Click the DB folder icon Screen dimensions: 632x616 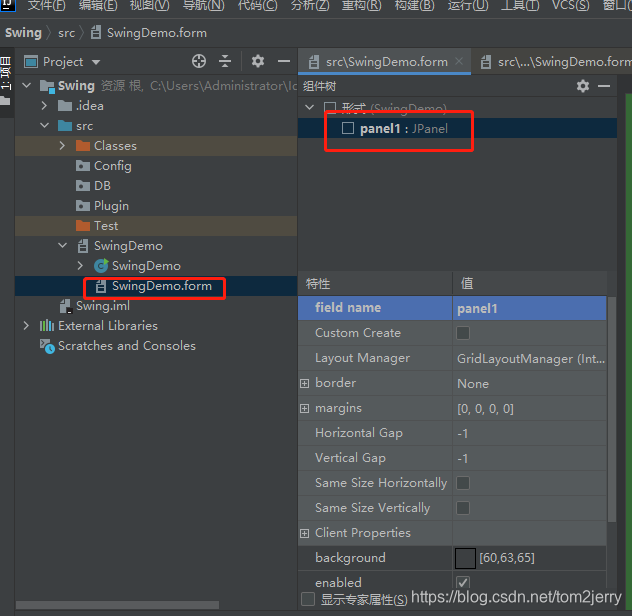[x=83, y=186]
